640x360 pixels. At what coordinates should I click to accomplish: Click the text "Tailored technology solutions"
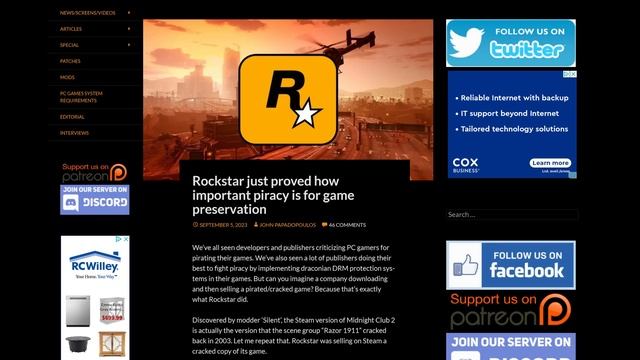point(514,129)
